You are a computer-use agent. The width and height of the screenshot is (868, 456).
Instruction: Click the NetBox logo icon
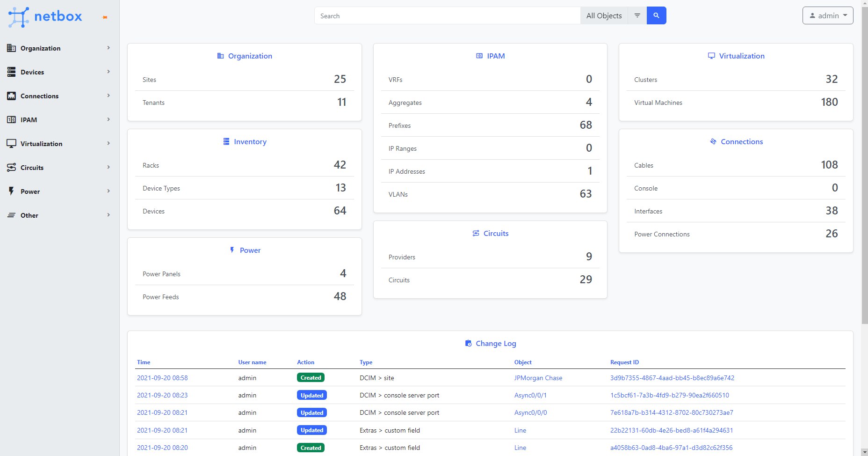pos(19,17)
